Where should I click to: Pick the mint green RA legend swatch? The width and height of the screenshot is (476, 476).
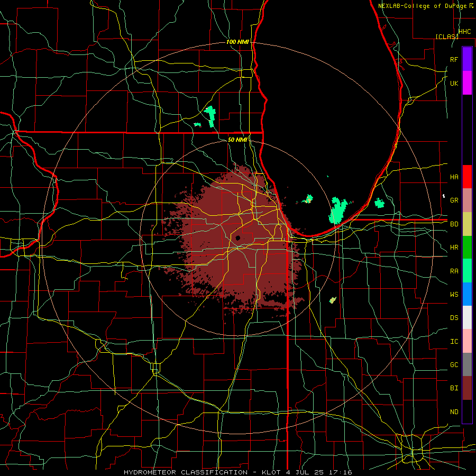[467, 271]
